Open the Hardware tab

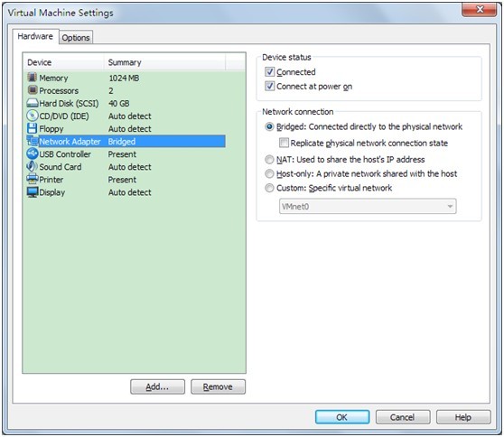(x=35, y=36)
